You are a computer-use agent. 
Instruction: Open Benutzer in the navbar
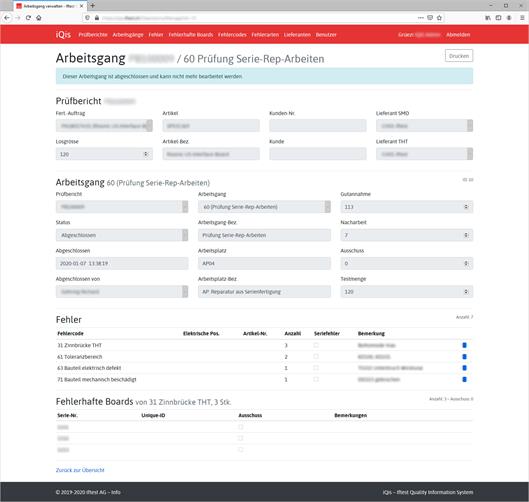(326, 35)
